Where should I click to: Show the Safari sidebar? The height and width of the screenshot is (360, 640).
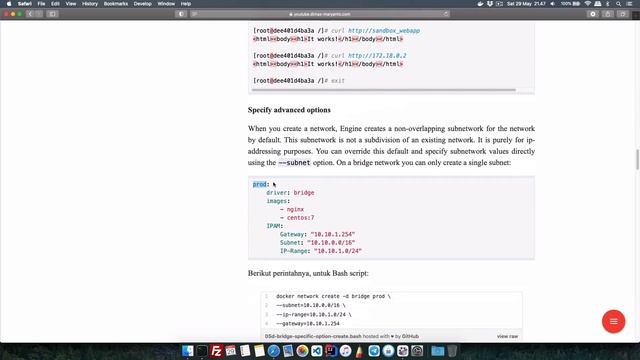tap(52, 14)
